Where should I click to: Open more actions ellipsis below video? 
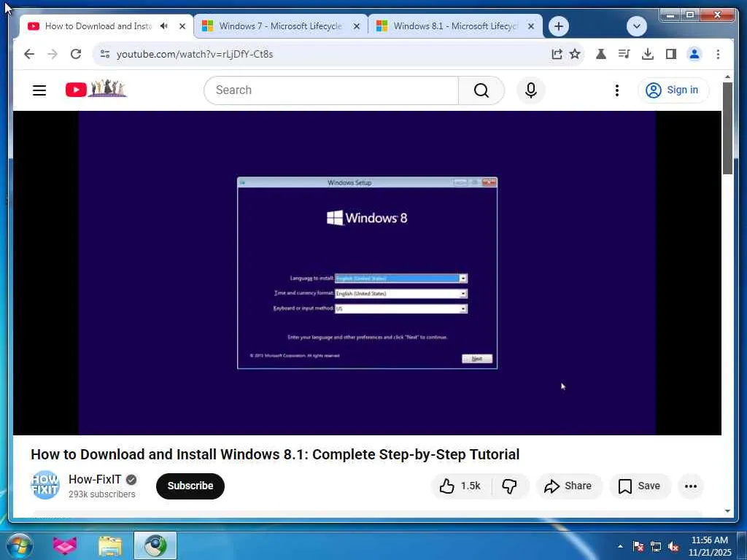coord(690,486)
